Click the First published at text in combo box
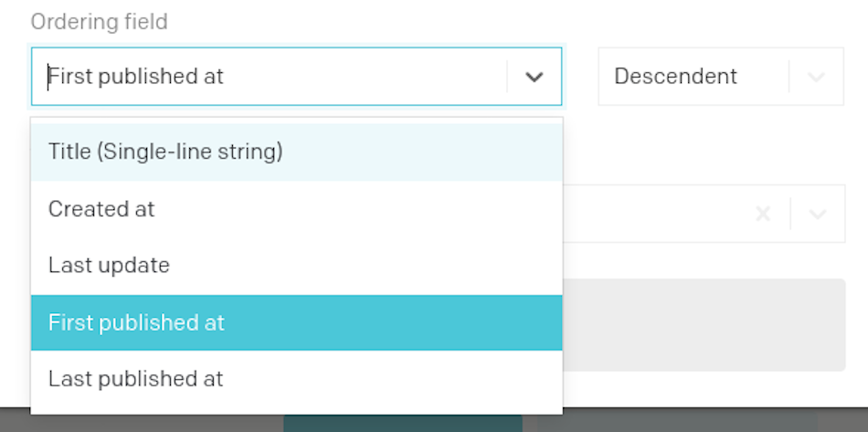Screen dimensions: 868x432 (x=136, y=77)
